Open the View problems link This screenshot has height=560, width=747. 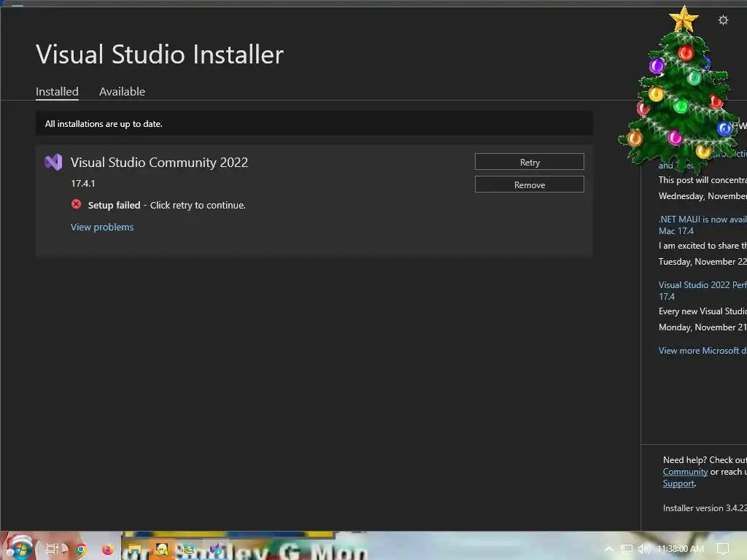tap(102, 227)
